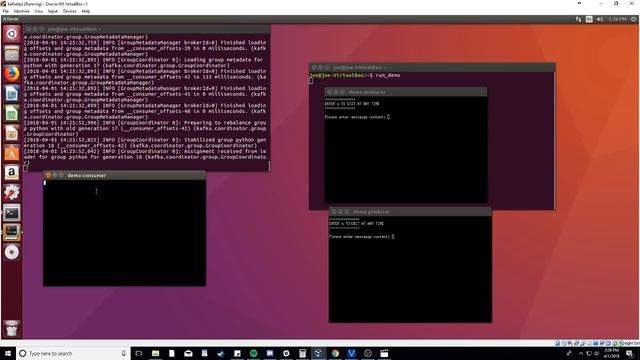Viewport: 640px width, 360px height.
Task: Open the Mail app from the taskbar
Action: point(188,353)
